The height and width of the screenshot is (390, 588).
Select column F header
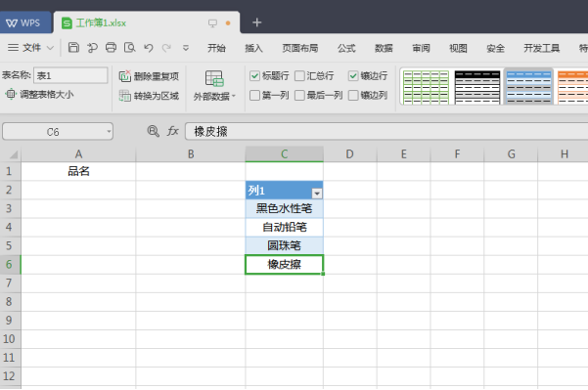pos(457,154)
